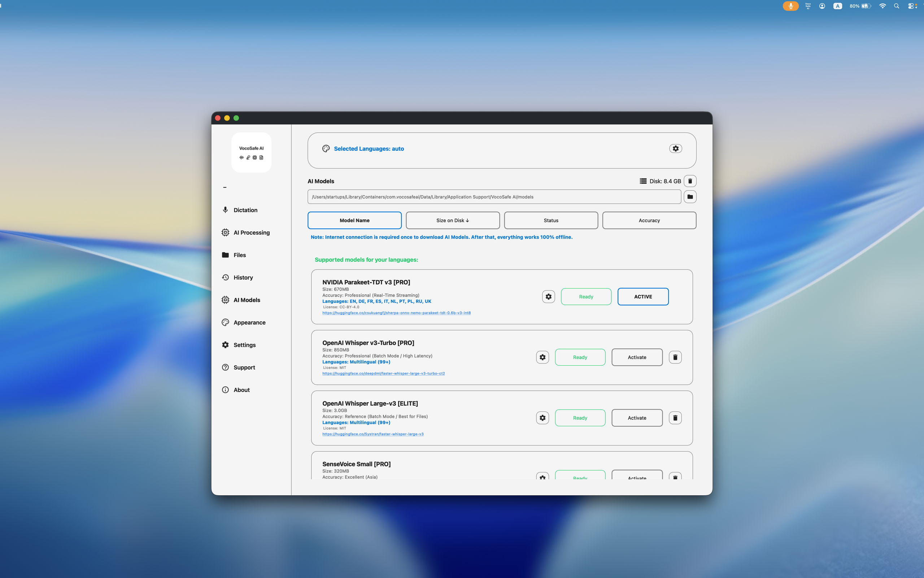Click Ready status for OpenAI Whisper Large-v3
The image size is (924, 578).
(x=580, y=418)
